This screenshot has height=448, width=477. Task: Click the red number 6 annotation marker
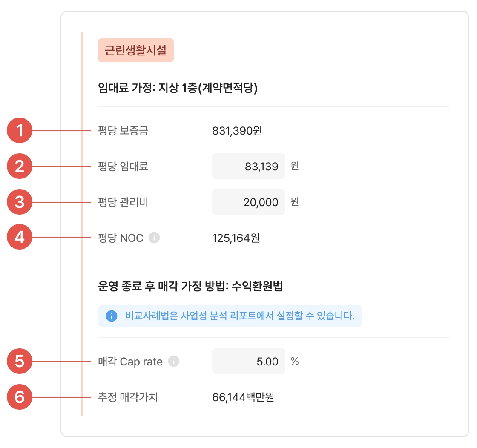tap(20, 397)
